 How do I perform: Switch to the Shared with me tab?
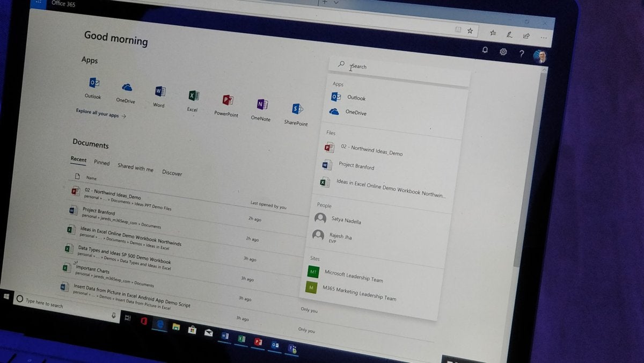click(x=135, y=168)
